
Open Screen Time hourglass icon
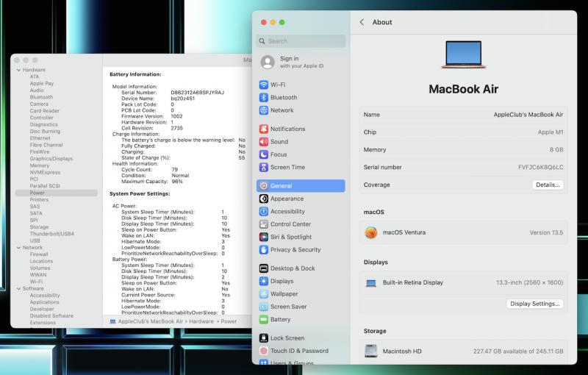264,167
